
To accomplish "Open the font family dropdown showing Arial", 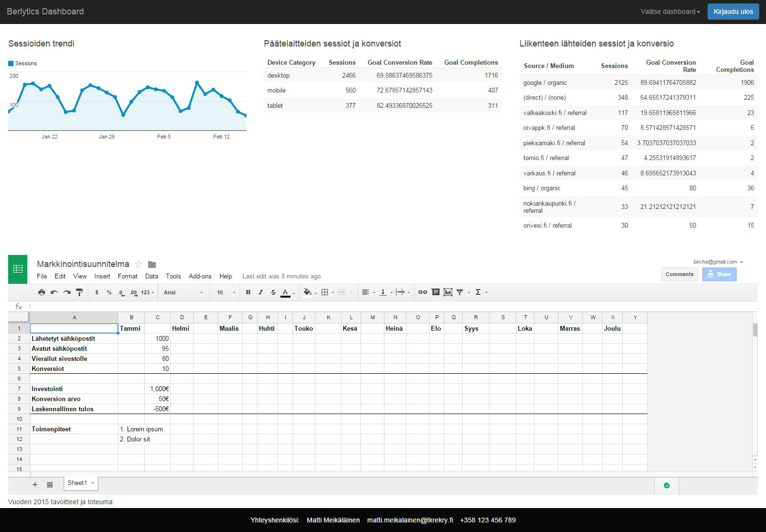I will pyautogui.click(x=184, y=292).
